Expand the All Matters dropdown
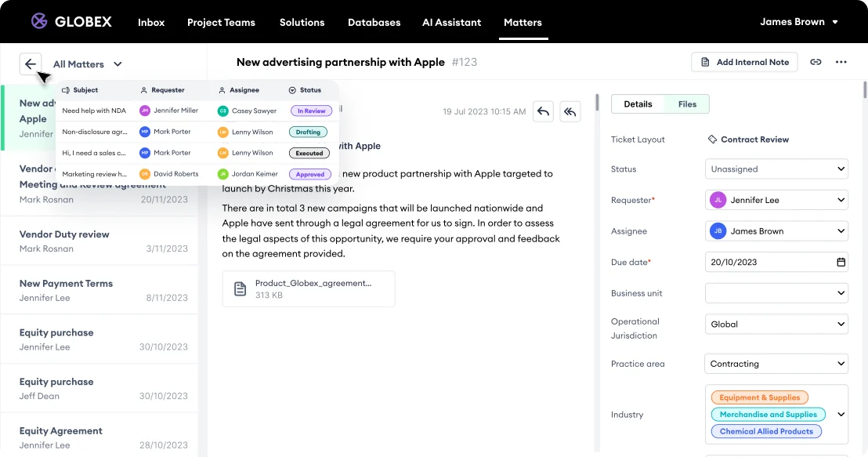 coord(88,63)
